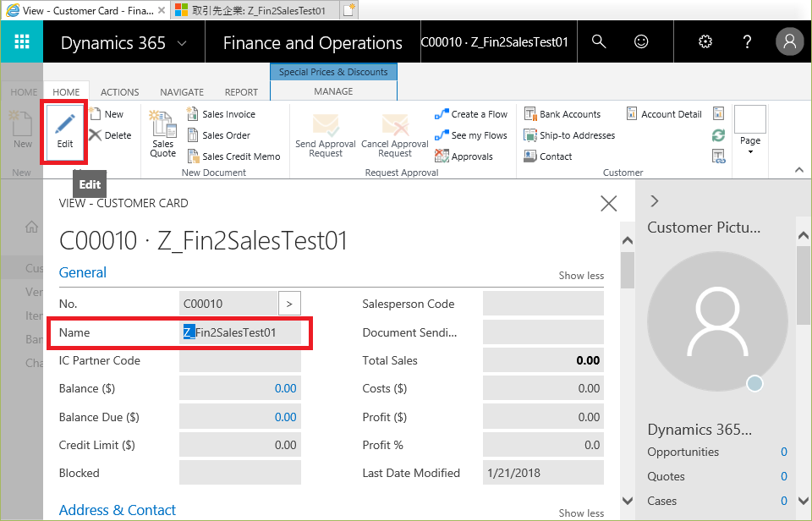Create a Sales Quote
Image resolution: width=812 pixels, height=521 pixels.
point(162,134)
